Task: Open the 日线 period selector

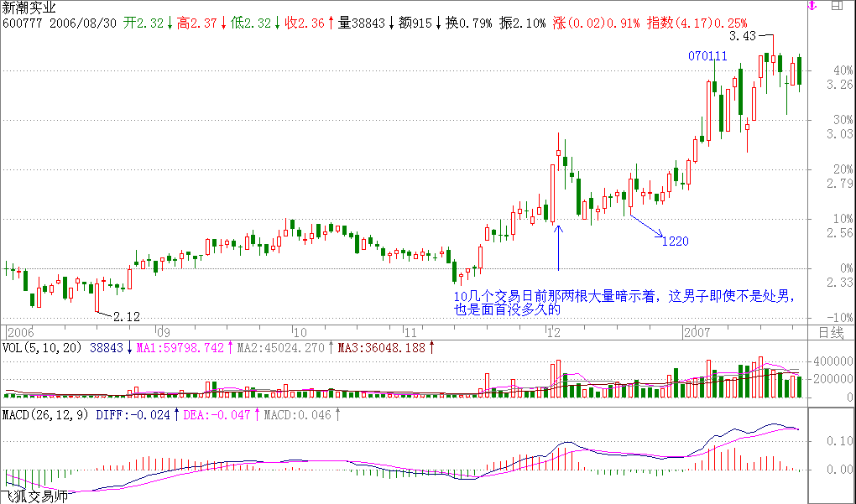Action: [831, 331]
